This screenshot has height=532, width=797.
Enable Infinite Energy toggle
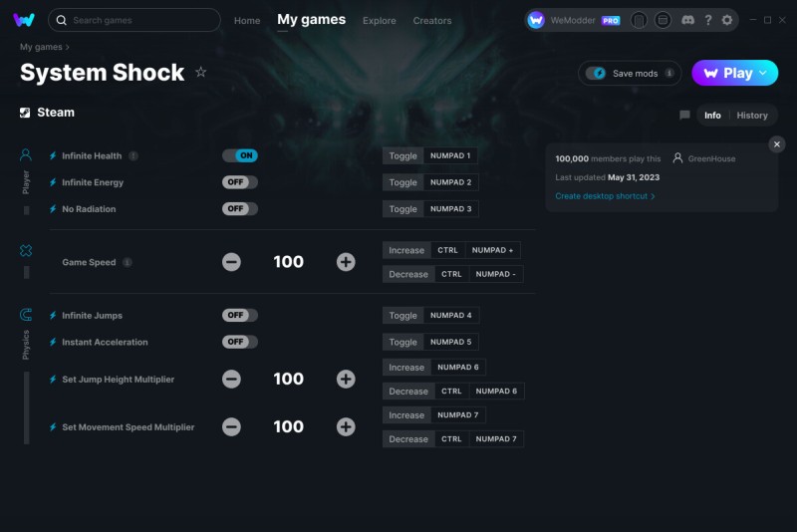coord(240,182)
